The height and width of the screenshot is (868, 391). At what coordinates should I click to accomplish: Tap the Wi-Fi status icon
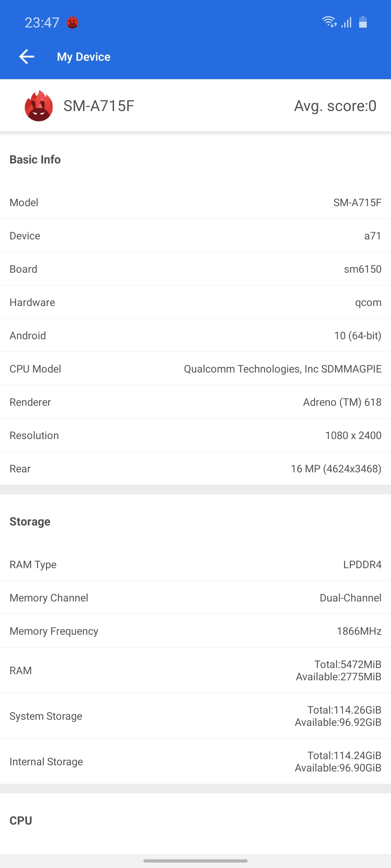[329, 22]
